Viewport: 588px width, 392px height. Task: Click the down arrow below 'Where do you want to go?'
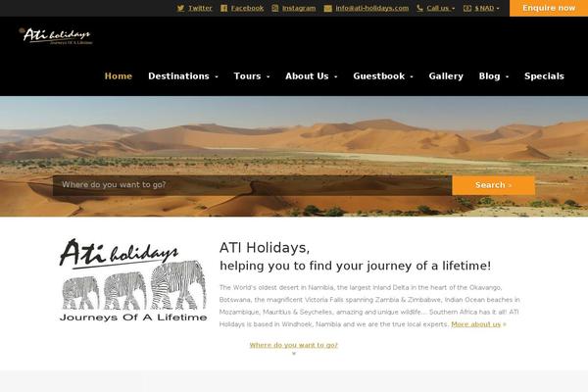click(294, 354)
